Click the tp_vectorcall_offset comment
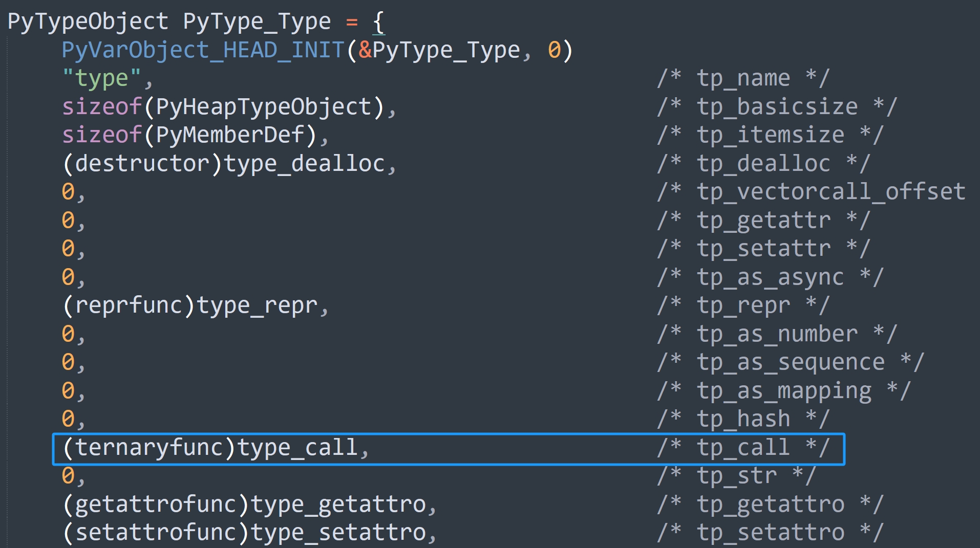The image size is (980, 548). tap(812, 192)
